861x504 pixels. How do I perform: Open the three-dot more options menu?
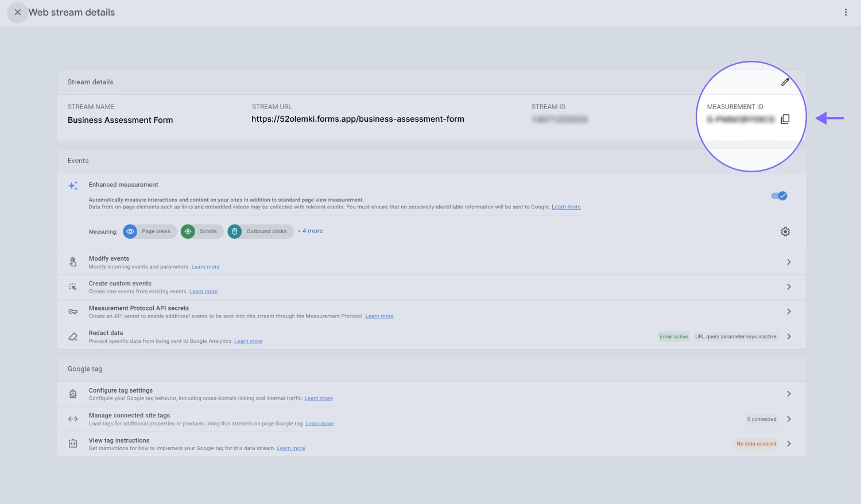click(x=846, y=12)
